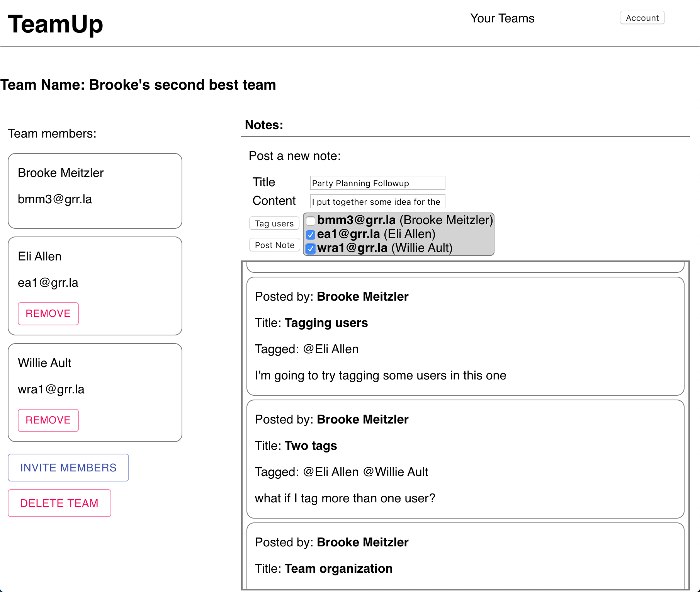700x592 pixels.
Task: Click the Eli Allen member card name
Action: [x=40, y=256]
